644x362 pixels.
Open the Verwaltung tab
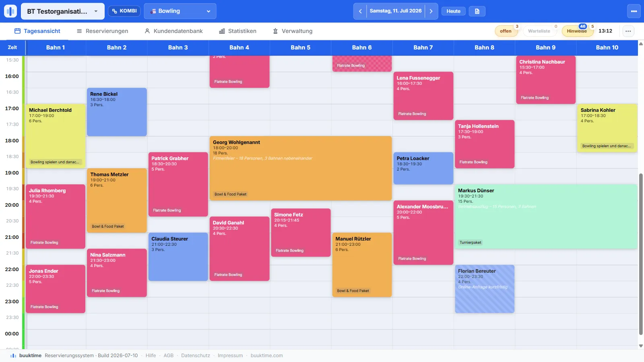click(293, 31)
